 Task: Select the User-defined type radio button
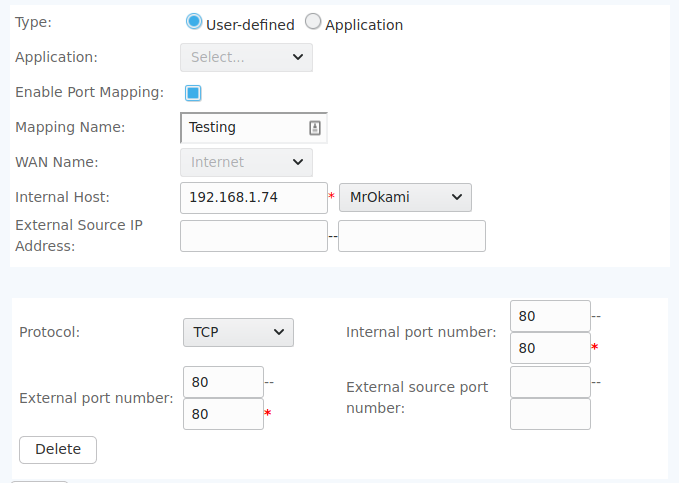[x=194, y=22]
